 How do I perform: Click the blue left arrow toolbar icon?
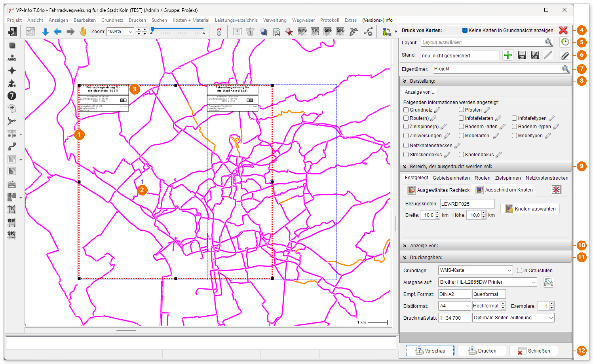tap(58, 32)
